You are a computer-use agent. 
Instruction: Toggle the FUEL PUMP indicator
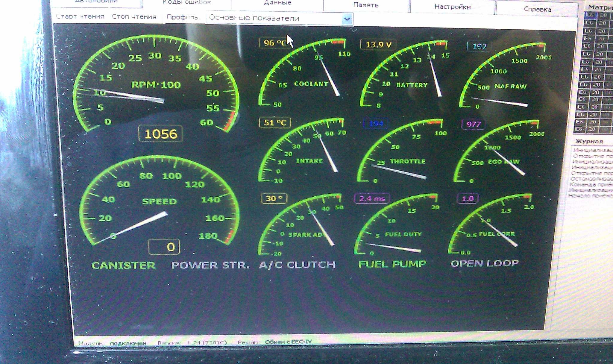[392, 264]
